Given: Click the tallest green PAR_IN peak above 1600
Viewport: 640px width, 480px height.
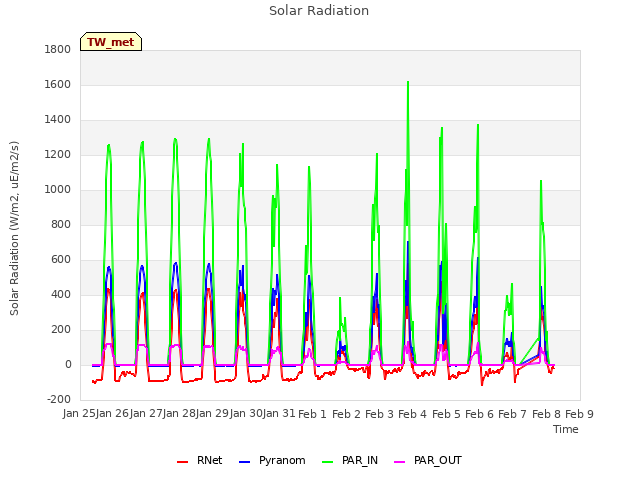Looking at the screenshot, I should click(408, 82).
